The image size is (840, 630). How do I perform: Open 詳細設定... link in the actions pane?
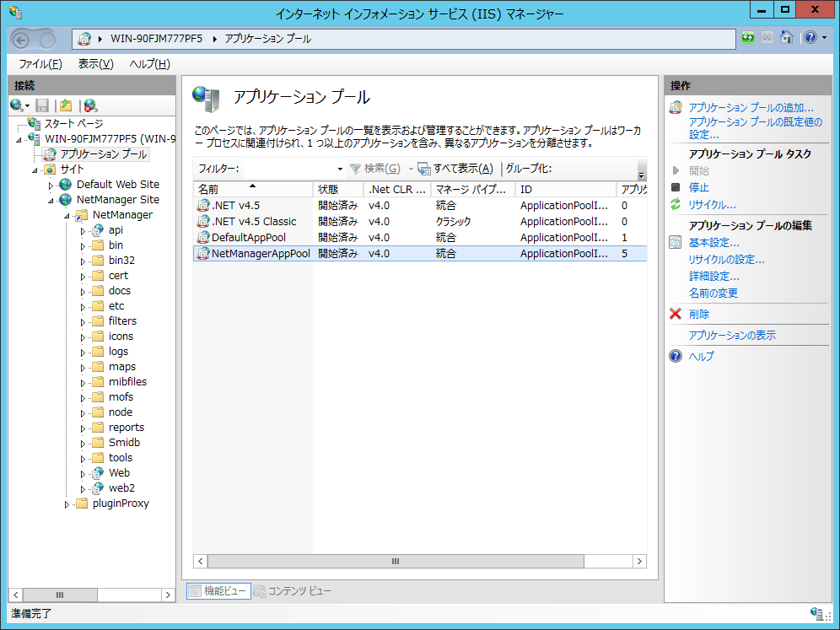click(713, 277)
